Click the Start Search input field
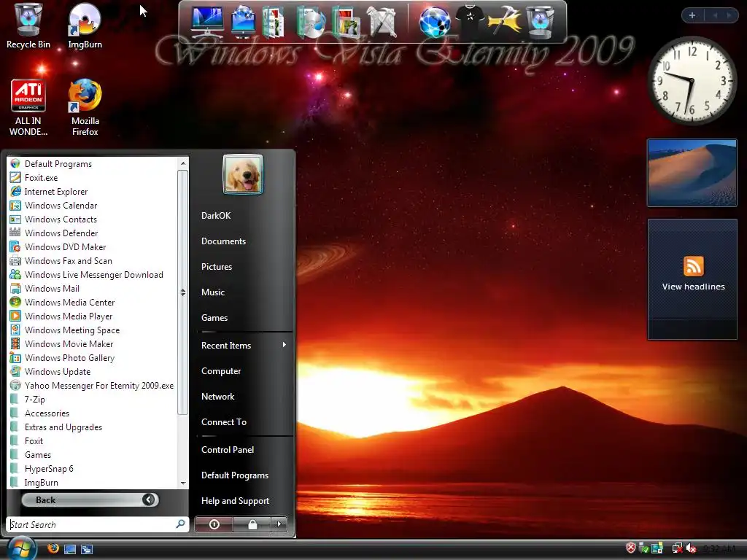Screen dimensions: 747x560 (x=92, y=524)
